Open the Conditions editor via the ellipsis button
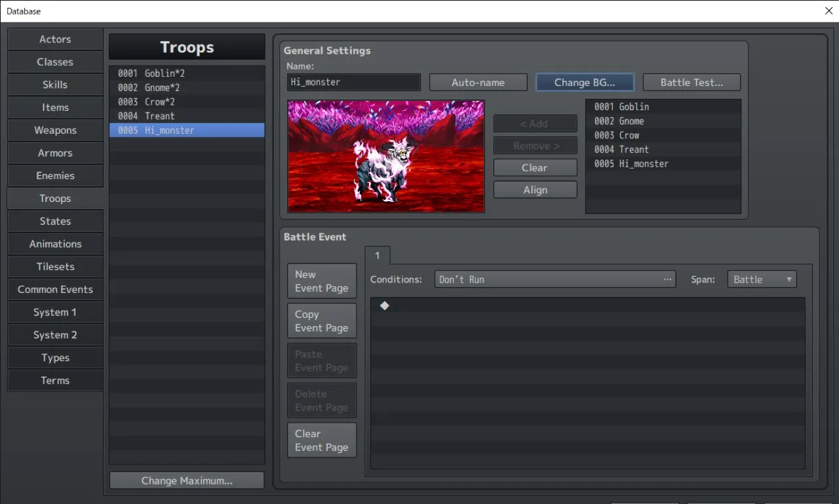The width and height of the screenshot is (839, 504). tap(667, 279)
